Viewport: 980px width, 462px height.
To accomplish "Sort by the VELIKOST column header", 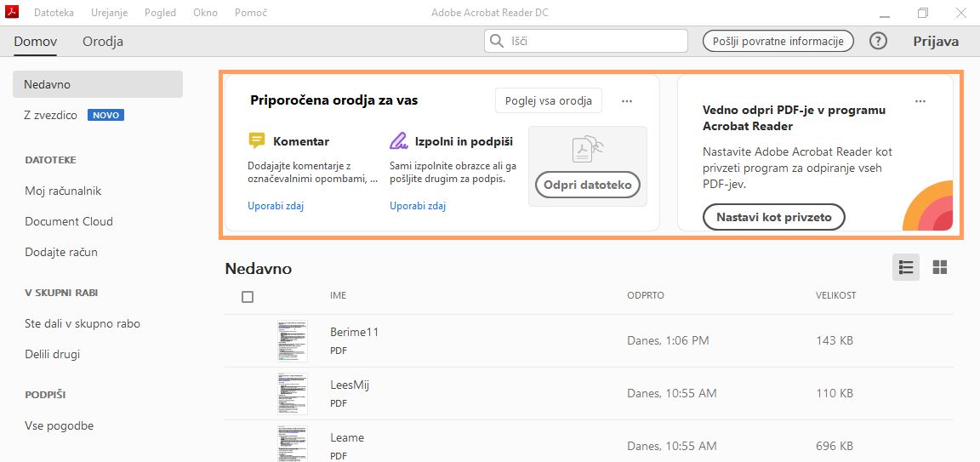I will click(x=835, y=295).
